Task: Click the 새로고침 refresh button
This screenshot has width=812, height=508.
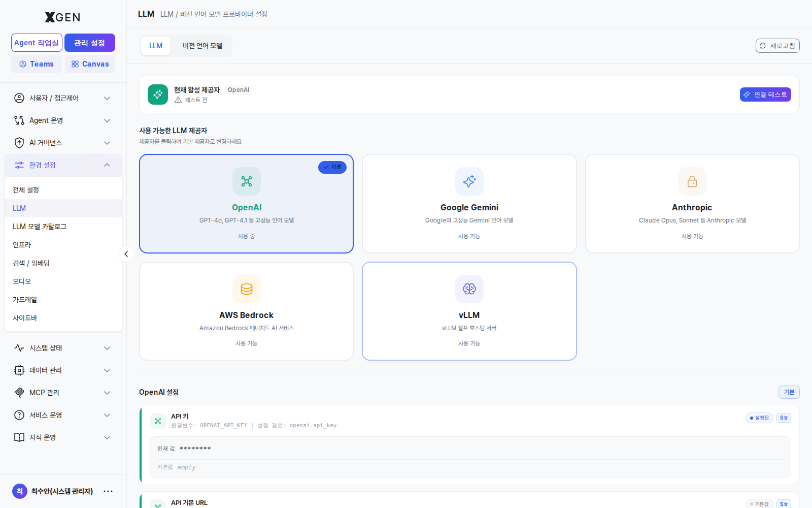Action: tap(777, 46)
